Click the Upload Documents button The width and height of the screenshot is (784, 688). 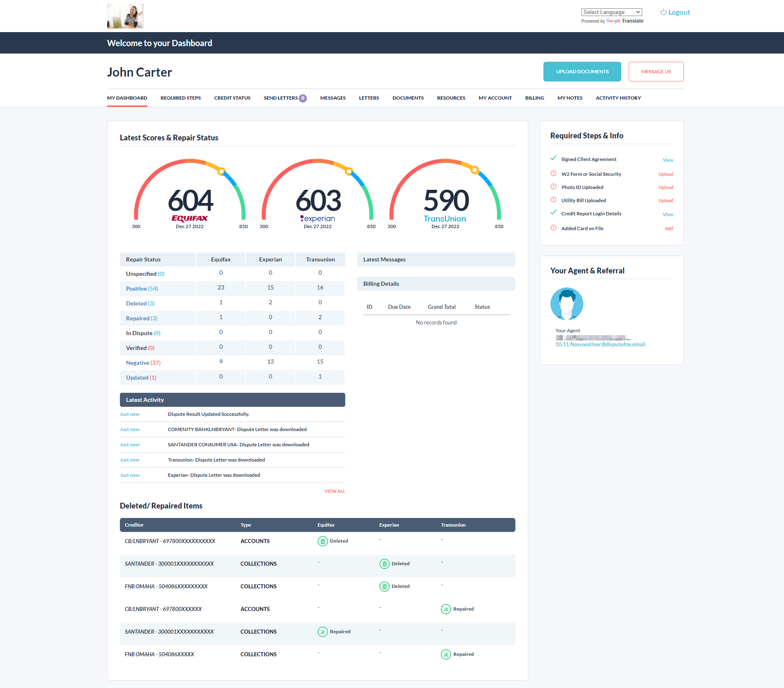(x=582, y=72)
